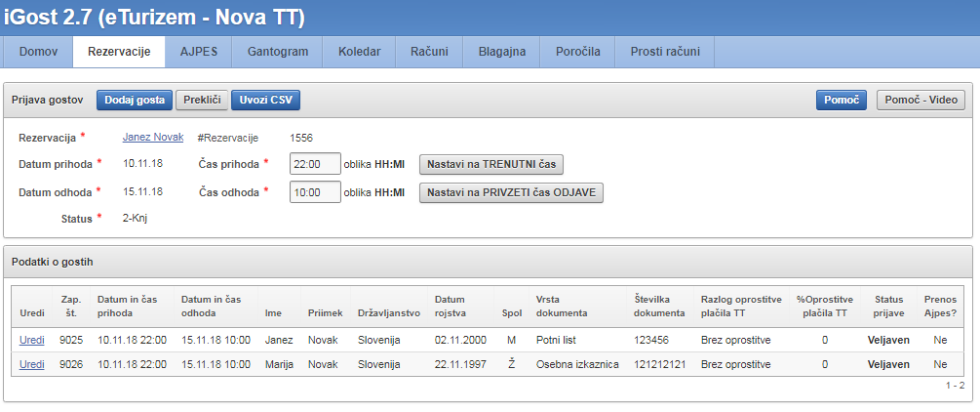Image resolution: width=980 pixels, height=412 pixels.
Task: Go to the Koledar tab
Action: [x=360, y=52]
